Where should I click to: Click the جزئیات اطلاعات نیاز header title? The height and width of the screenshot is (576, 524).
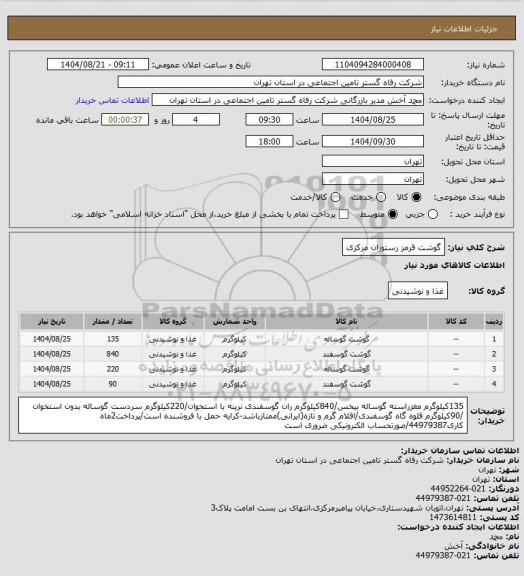tap(464, 29)
